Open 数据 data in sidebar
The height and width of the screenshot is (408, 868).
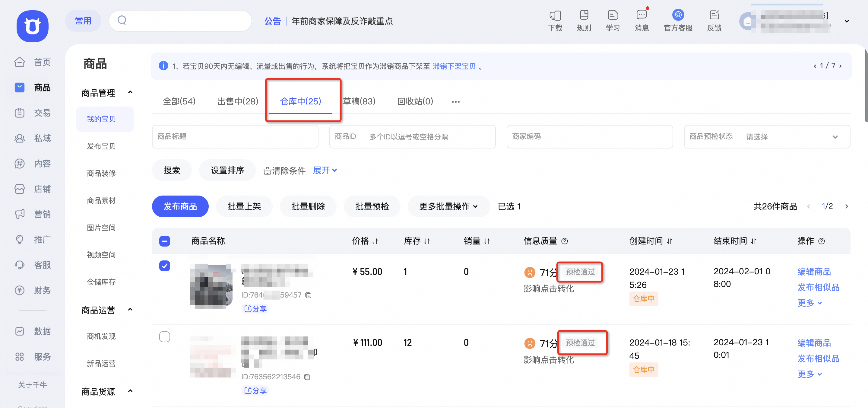coord(33,331)
